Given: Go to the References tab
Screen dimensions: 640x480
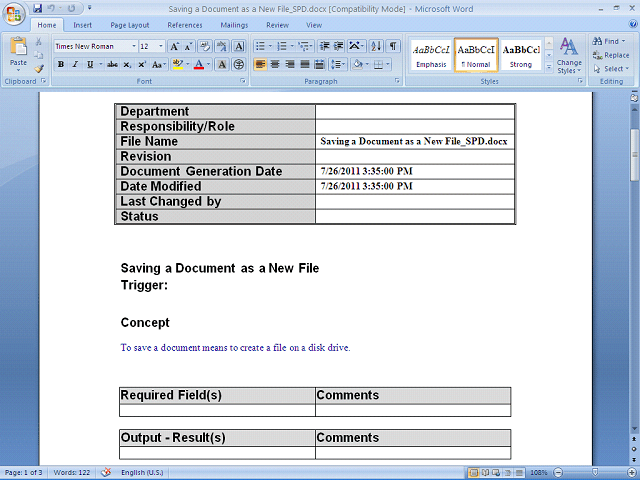Looking at the screenshot, I should click(185, 25).
